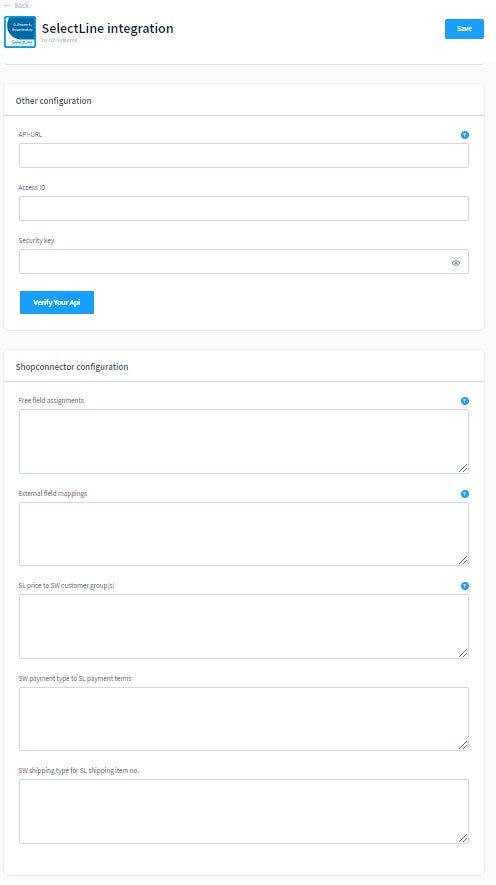
Task: Click into SL price to SW customer group textarea
Action: click(x=244, y=626)
